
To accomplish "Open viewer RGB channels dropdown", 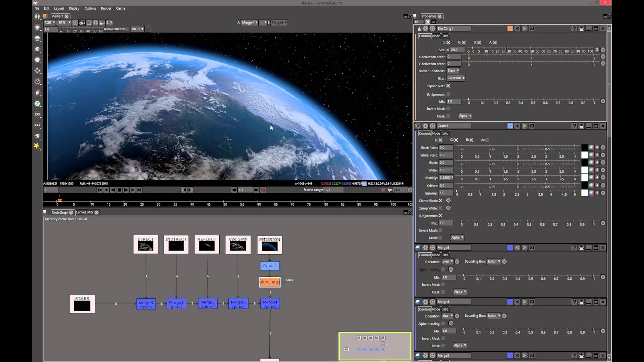I will [x=49, y=23].
